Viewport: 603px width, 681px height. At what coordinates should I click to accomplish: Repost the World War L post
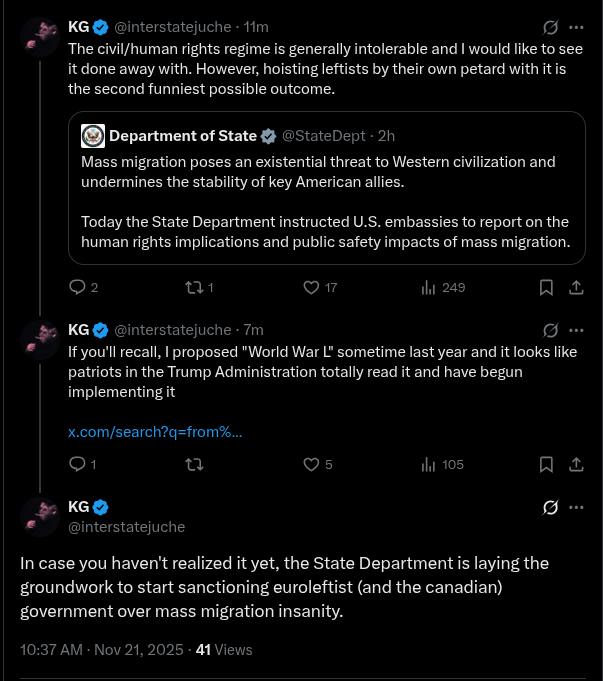point(195,464)
